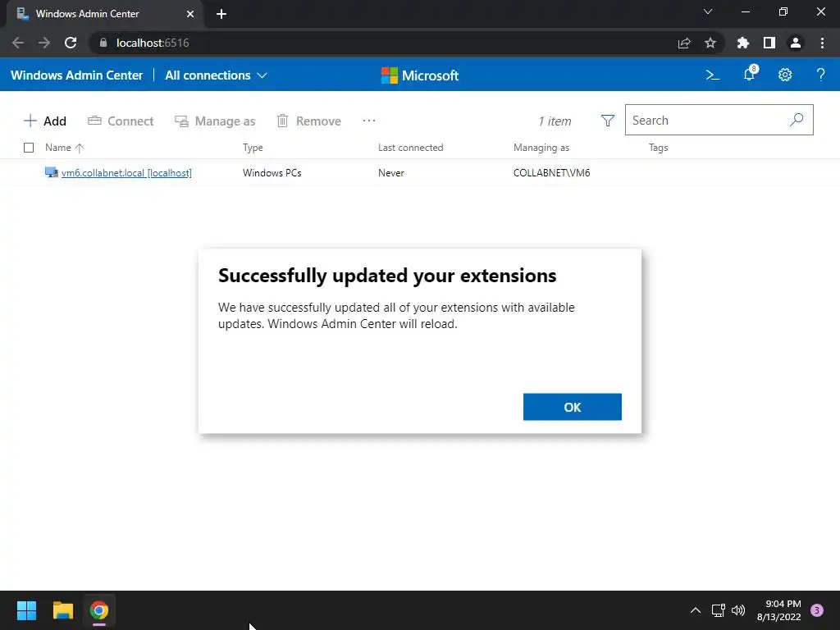Share this page icon in address bar
Image resolution: width=840 pixels, height=630 pixels.
coord(684,43)
